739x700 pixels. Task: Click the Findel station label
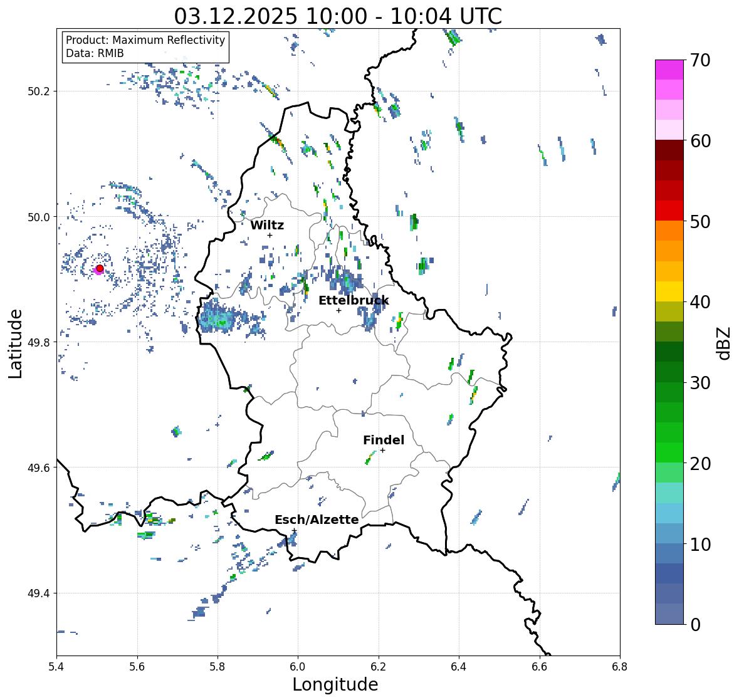click(x=383, y=440)
